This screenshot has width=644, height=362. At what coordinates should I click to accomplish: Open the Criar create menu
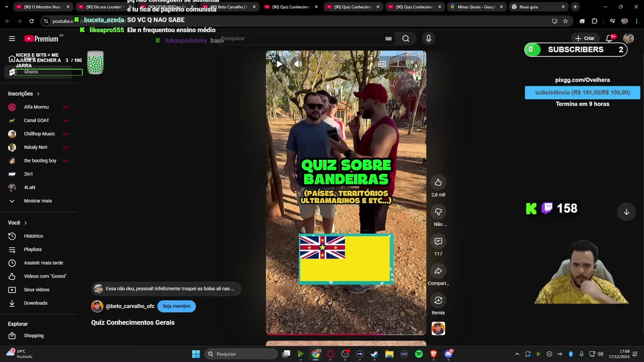coord(585,38)
